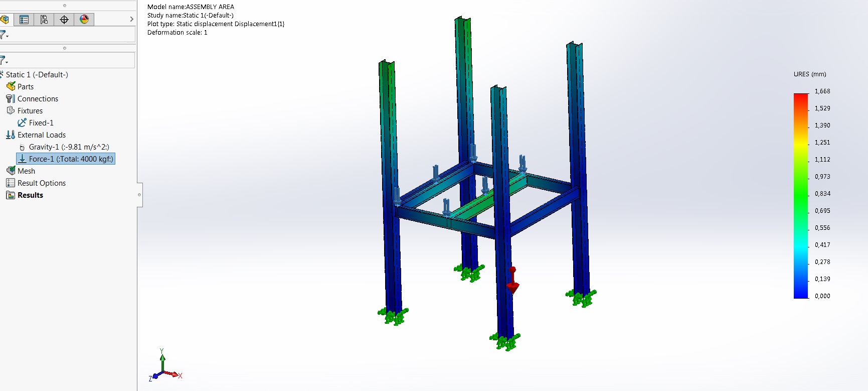The width and height of the screenshot is (868, 391).
Task: Select Gravity-1 (:-9.81 m/s^2:) entry
Action: (x=69, y=147)
